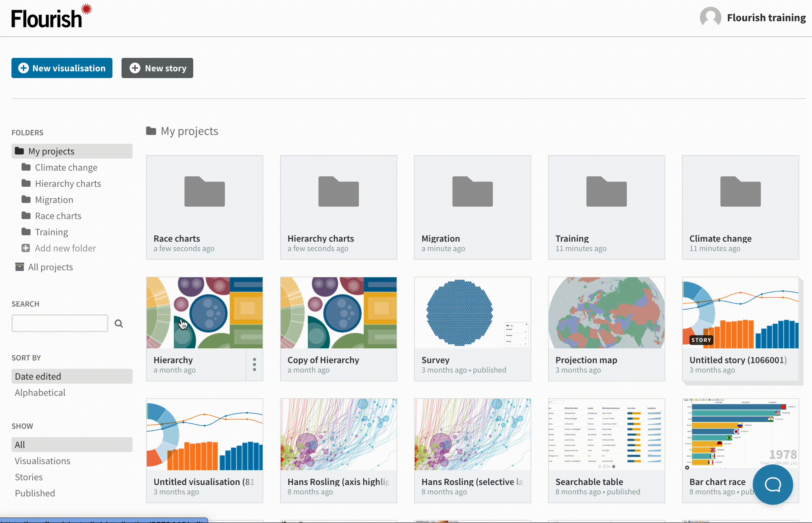Click the Survey project title
Image resolution: width=812 pixels, height=523 pixels.
[435, 360]
